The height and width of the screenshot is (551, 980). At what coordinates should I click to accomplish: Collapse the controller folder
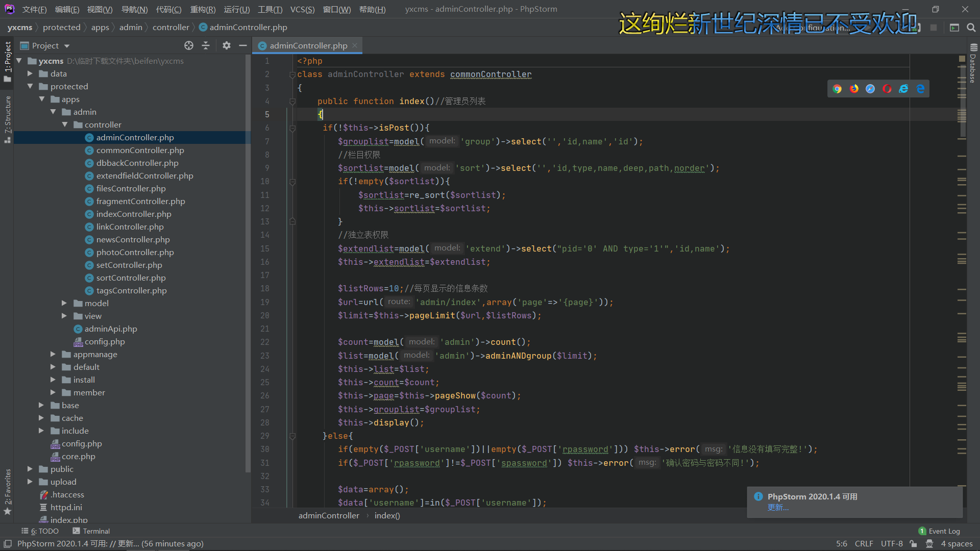click(64, 124)
